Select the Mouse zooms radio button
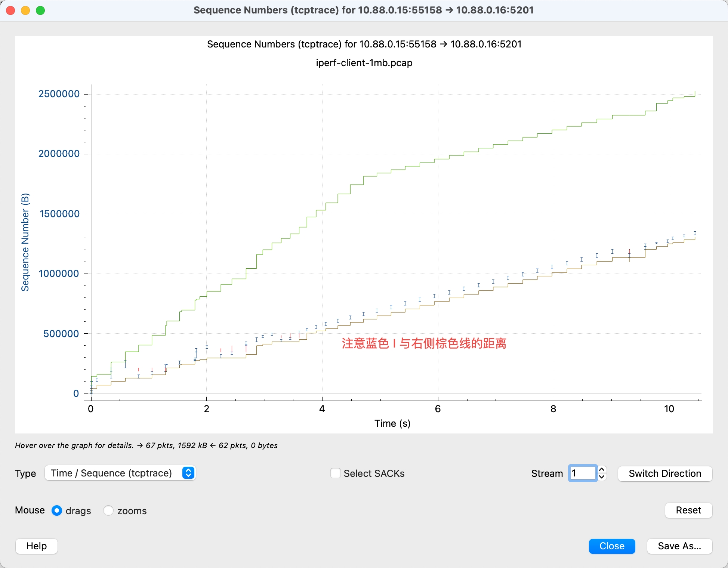This screenshot has height=568, width=728. click(108, 510)
